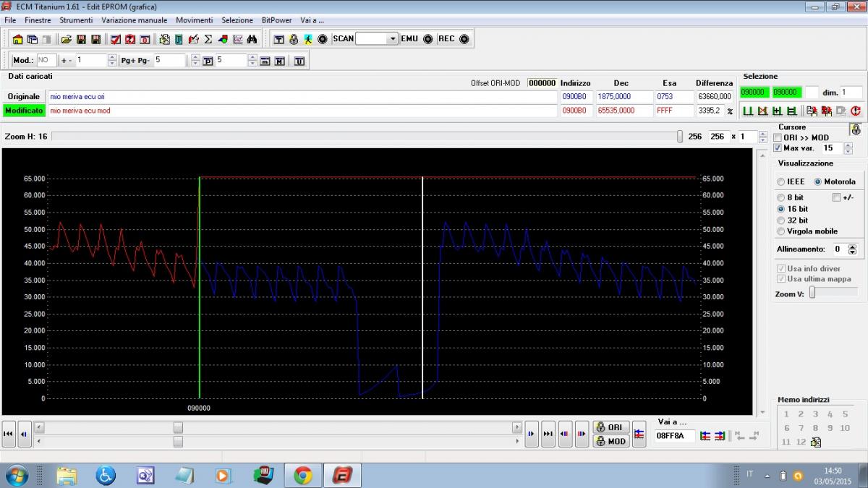Image resolution: width=868 pixels, height=488 pixels.
Task: Click the Selezione menu
Action: (x=237, y=20)
